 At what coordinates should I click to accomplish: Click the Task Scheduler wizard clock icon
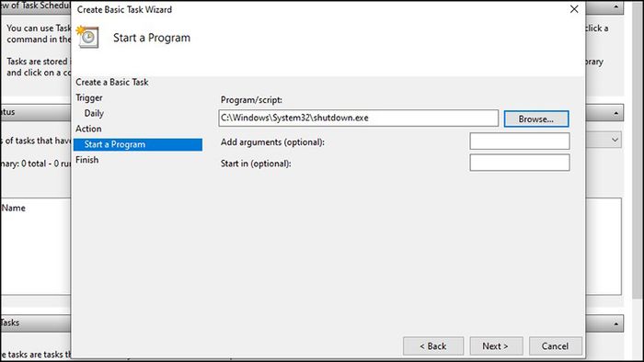(x=87, y=37)
